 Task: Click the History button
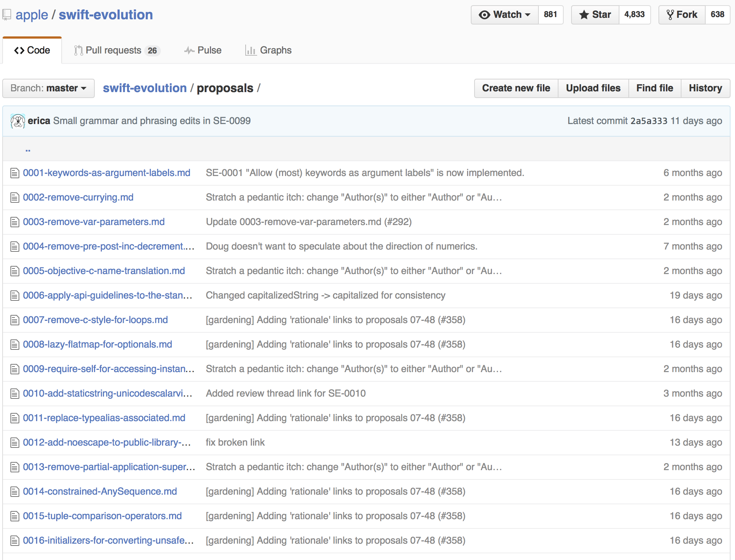706,88
